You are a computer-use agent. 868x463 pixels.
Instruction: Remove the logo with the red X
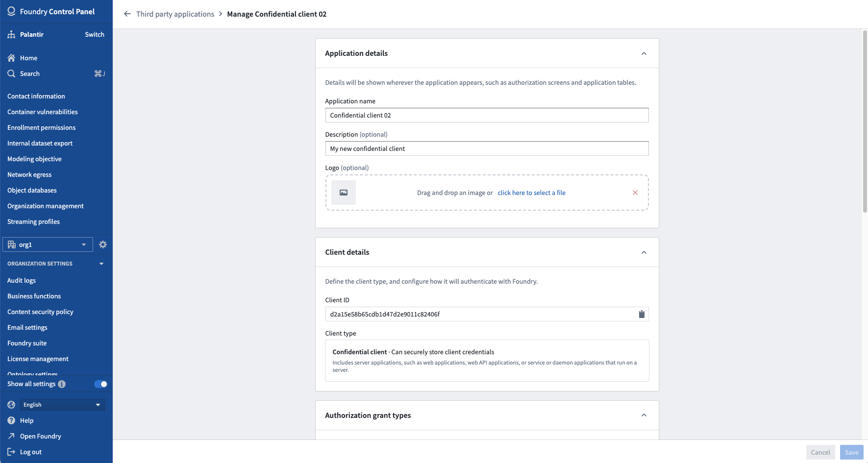tap(635, 193)
